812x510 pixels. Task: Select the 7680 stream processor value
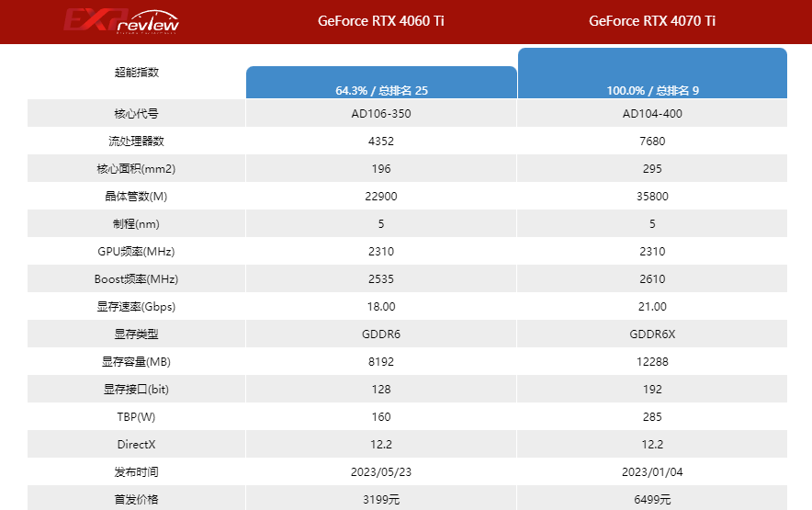pyautogui.click(x=652, y=141)
